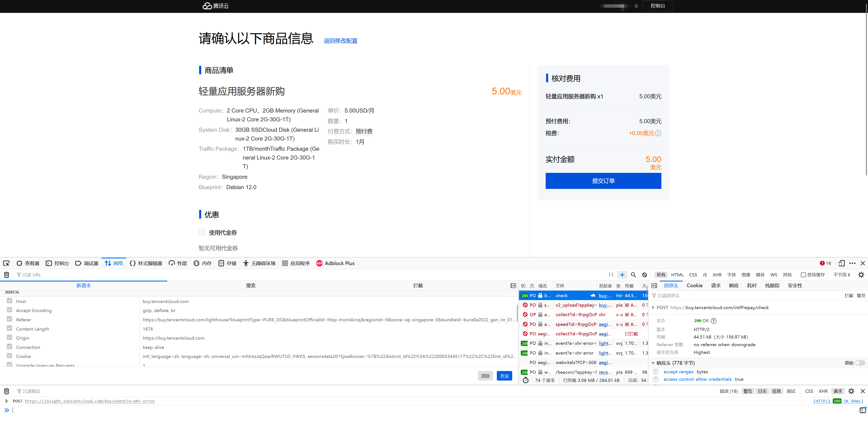The height and width of the screenshot is (423, 868).
Task: Switch to the 响应 tab in details
Action: point(734,286)
